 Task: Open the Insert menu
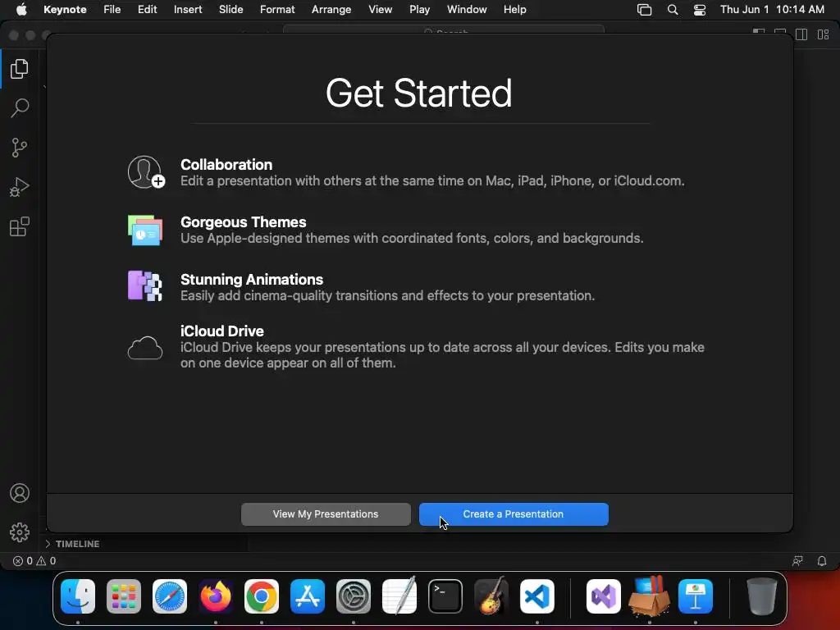(188, 10)
